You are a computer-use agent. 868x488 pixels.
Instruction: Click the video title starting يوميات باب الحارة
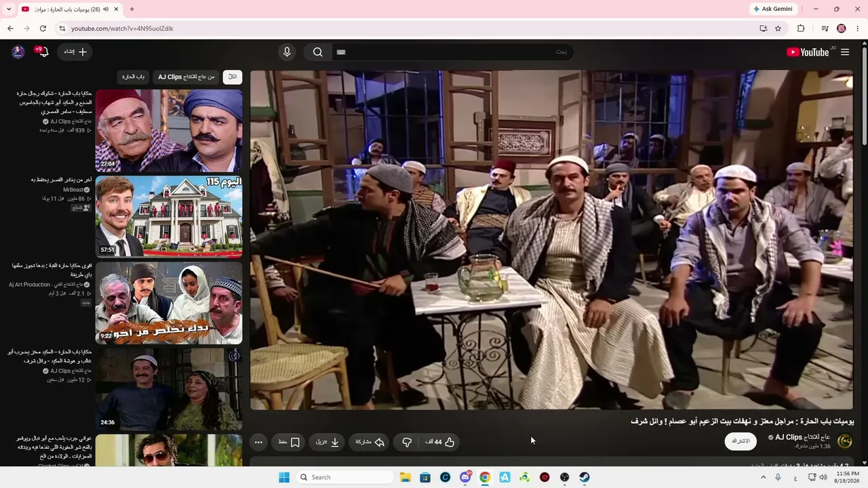coord(742,422)
